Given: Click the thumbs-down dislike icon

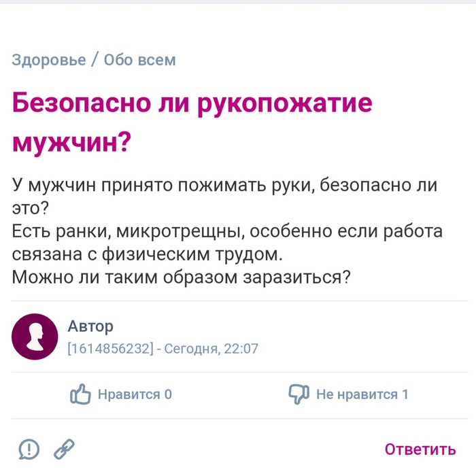Looking at the screenshot, I should (299, 394).
